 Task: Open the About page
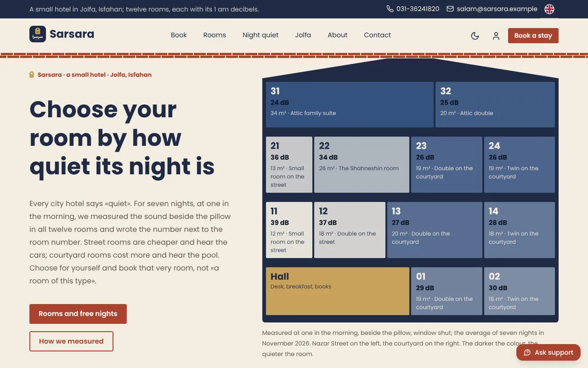[x=338, y=35]
